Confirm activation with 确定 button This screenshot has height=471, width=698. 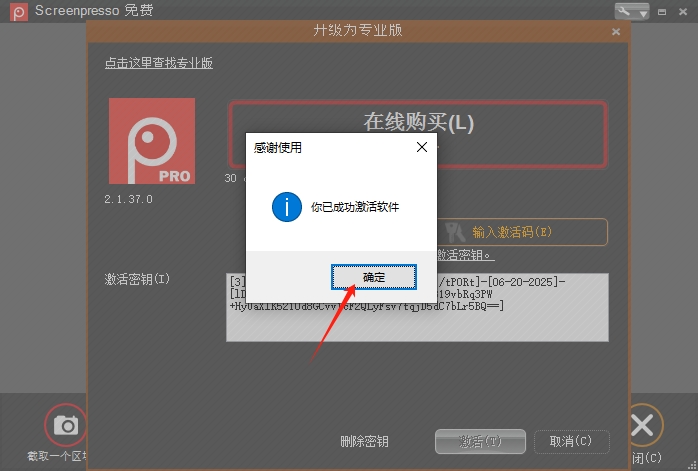pyautogui.click(x=373, y=276)
